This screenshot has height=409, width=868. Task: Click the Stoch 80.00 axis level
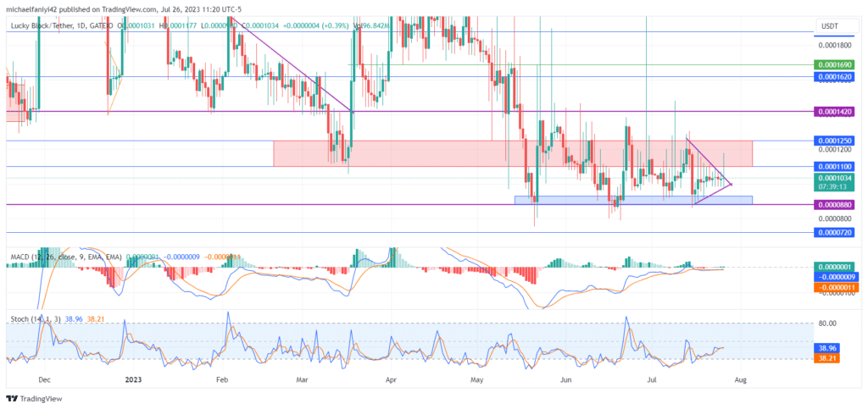(x=829, y=323)
